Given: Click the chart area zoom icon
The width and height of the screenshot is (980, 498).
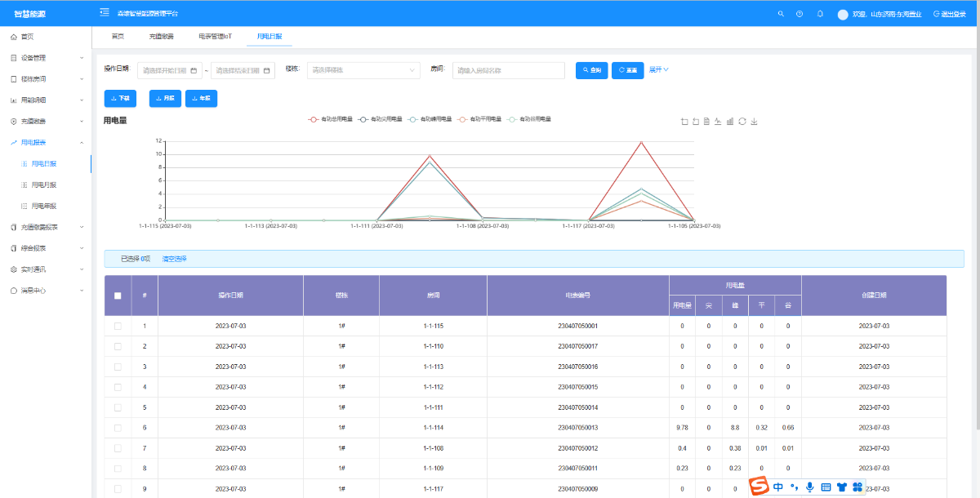Looking at the screenshot, I should 684,122.
